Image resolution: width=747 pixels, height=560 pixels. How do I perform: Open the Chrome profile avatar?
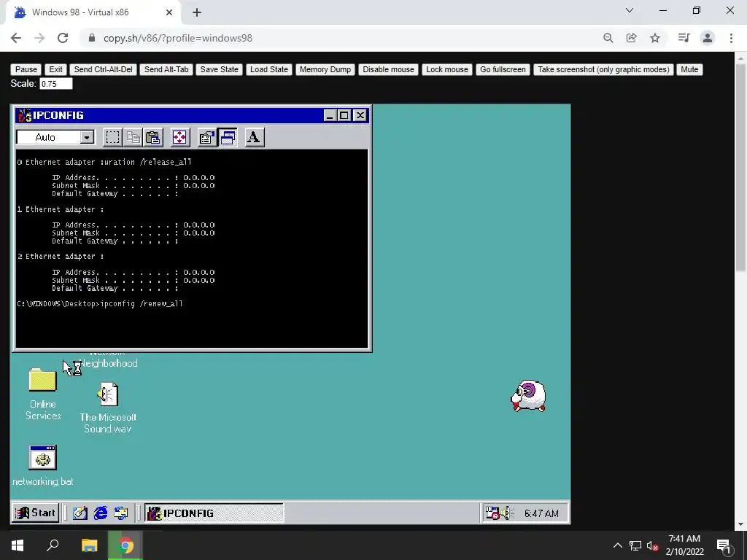(708, 38)
